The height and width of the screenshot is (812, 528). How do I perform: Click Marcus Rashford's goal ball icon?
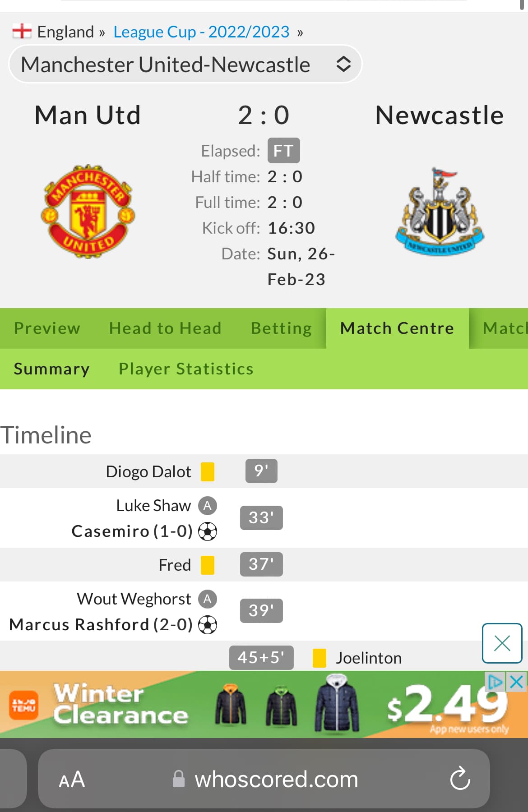pos(208,625)
